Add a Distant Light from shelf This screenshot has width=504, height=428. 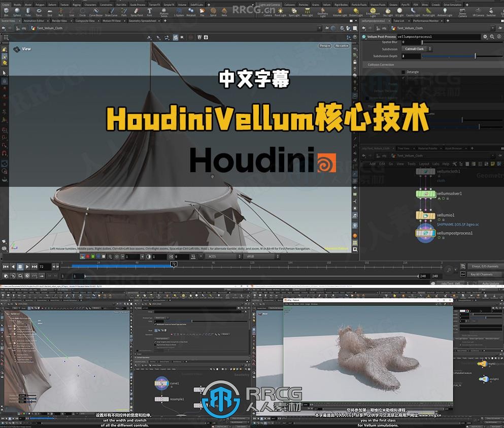[356, 12]
